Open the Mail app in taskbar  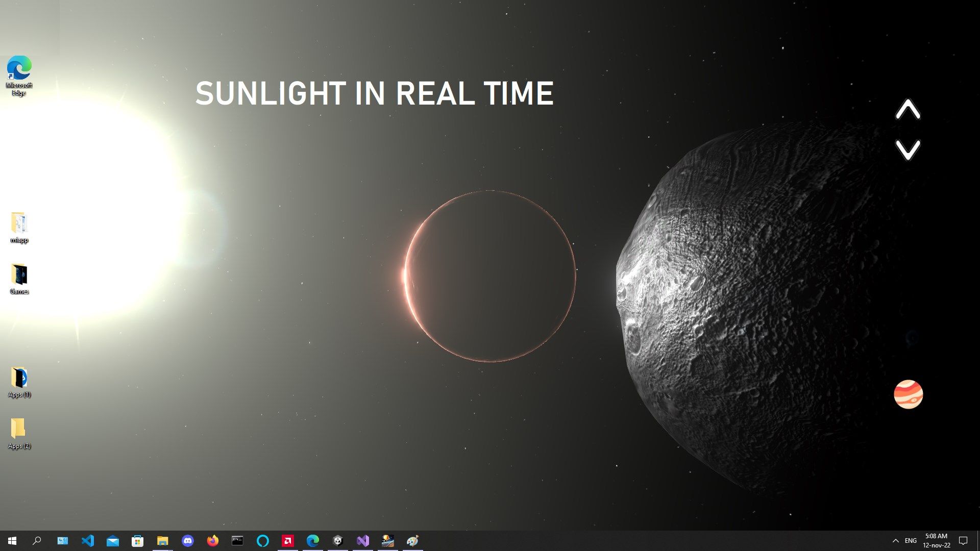click(113, 541)
